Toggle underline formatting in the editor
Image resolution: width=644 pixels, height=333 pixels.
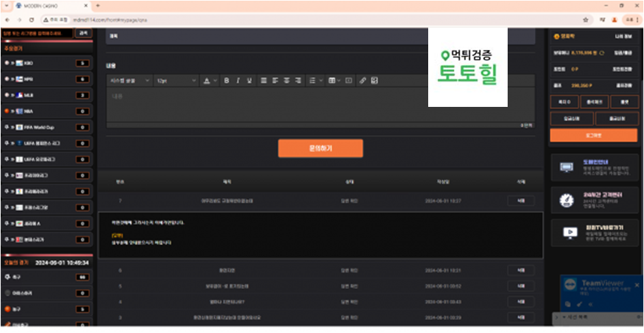(250, 81)
